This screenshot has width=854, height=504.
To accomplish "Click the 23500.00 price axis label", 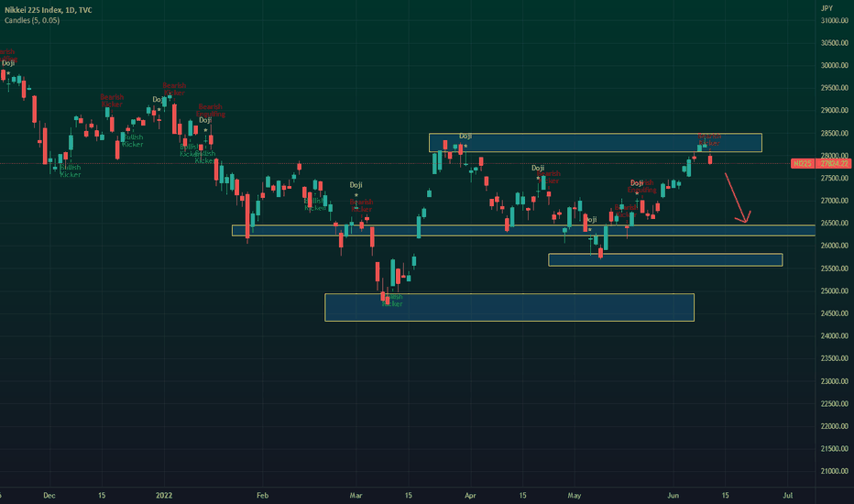I will (x=835, y=358).
